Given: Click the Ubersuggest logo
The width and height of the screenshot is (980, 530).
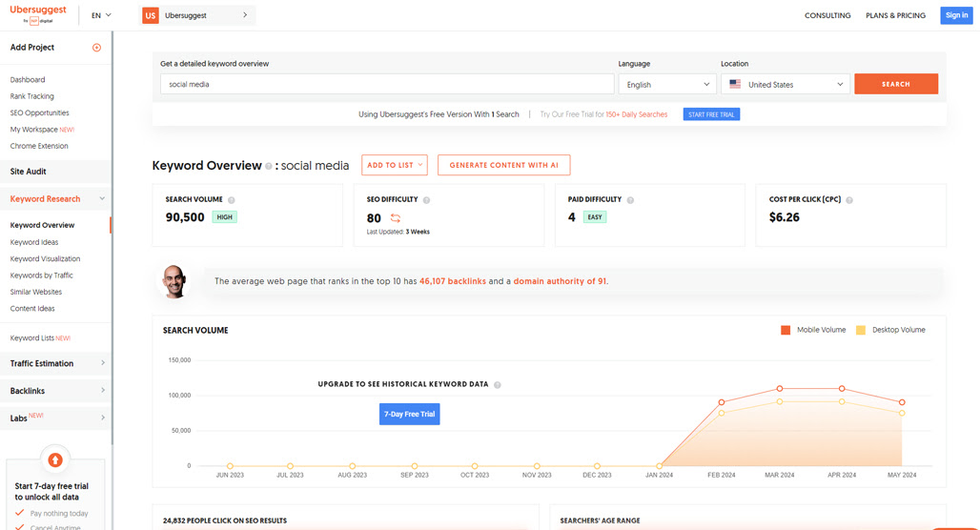Looking at the screenshot, I should 37,14.
